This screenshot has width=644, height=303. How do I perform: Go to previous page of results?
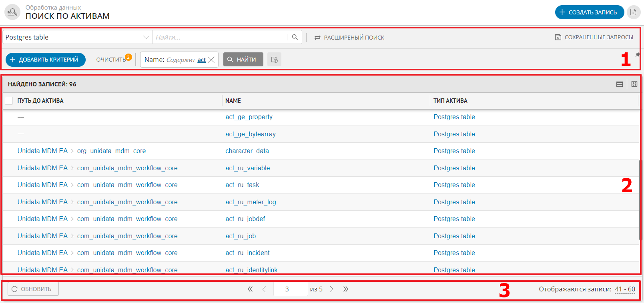click(x=264, y=289)
